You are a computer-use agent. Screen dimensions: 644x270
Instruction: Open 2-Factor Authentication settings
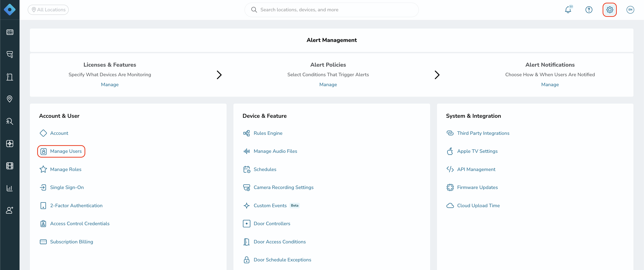76,205
